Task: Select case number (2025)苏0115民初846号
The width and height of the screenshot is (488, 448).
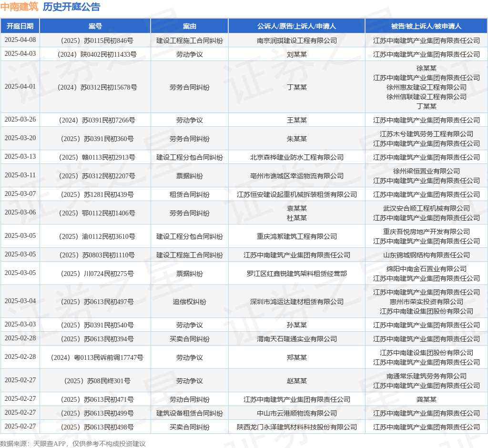Action: (x=95, y=41)
